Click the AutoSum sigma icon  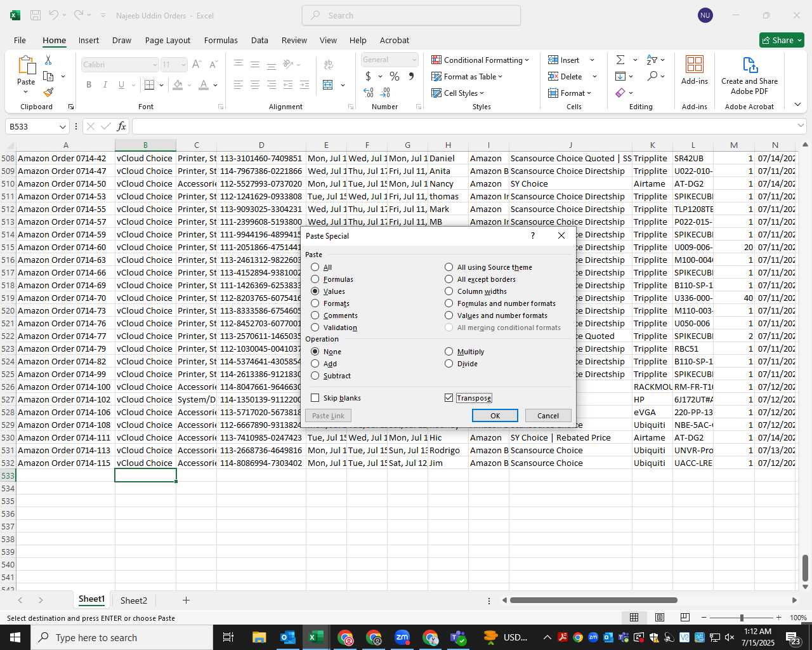click(620, 60)
